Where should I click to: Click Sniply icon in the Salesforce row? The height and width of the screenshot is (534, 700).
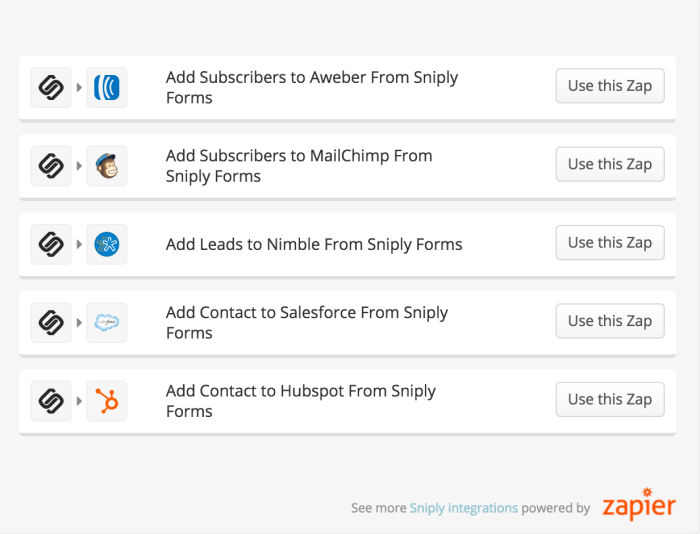click(51, 322)
